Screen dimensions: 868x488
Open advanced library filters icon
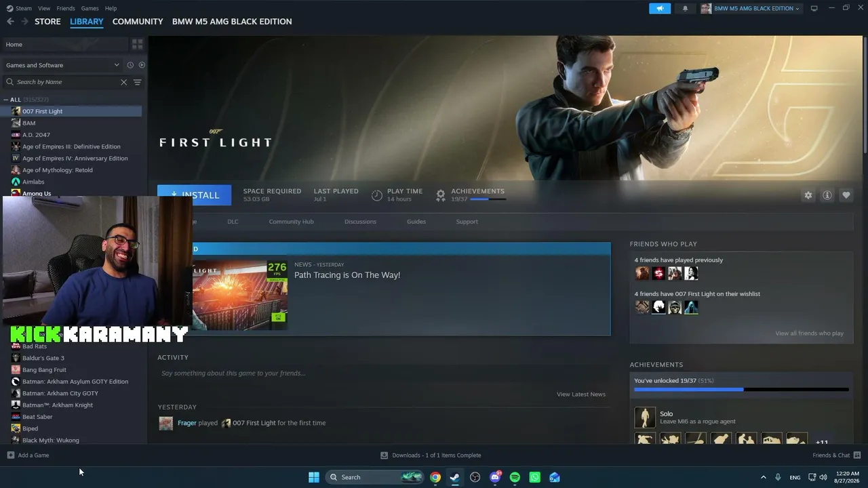[x=137, y=82]
